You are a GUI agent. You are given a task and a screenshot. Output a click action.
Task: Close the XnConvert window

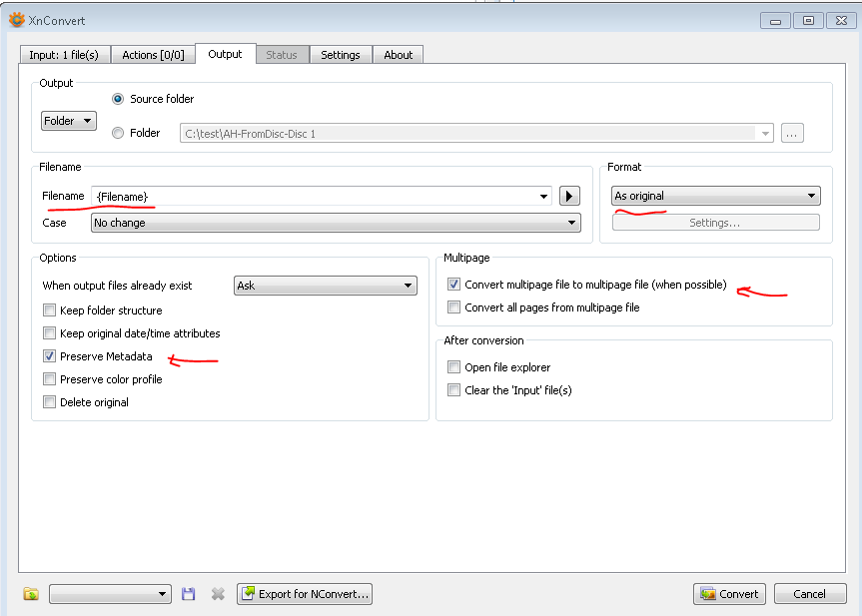(842, 21)
